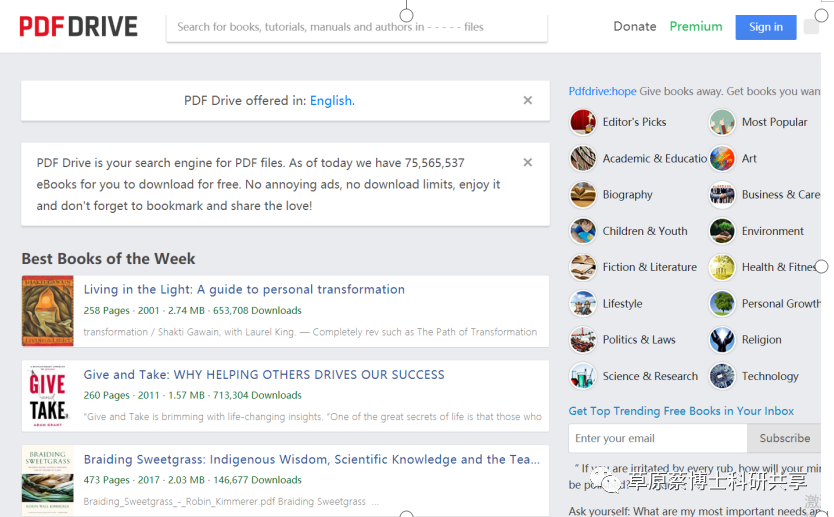Image resolution: width=834 pixels, height=517 pixels.
Task: Click '146,677 Downloads' text
Action: (x=257, y=480)
